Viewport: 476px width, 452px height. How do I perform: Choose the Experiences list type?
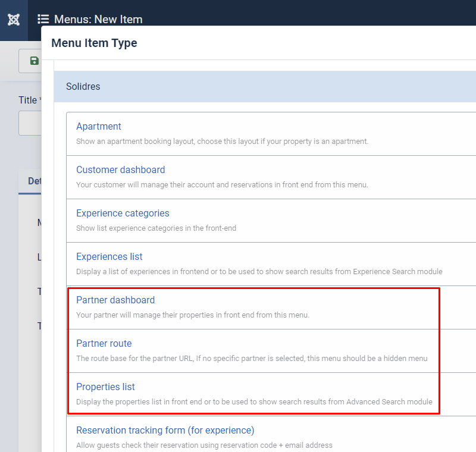(x=109, y=256)
